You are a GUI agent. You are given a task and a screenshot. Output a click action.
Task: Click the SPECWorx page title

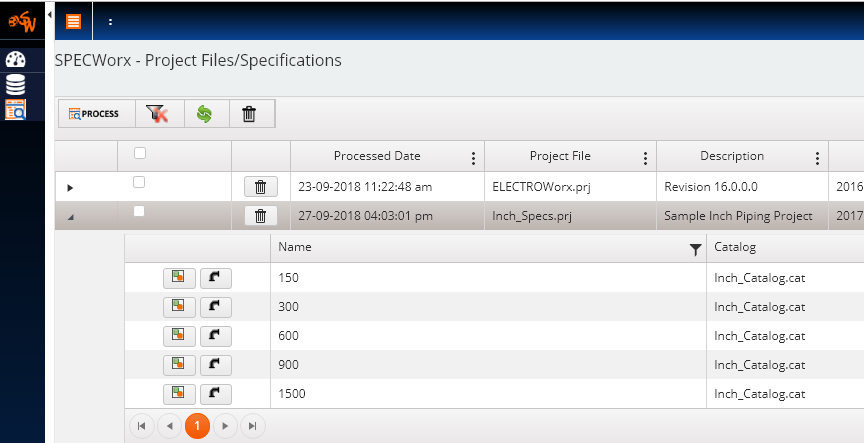pos(198,60)
